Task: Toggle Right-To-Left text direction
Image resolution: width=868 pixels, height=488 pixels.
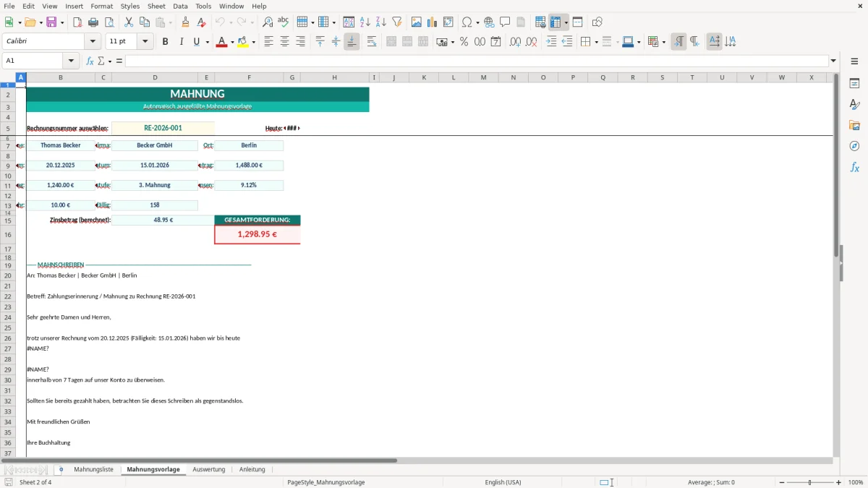Action: click(x=694, y=42)
